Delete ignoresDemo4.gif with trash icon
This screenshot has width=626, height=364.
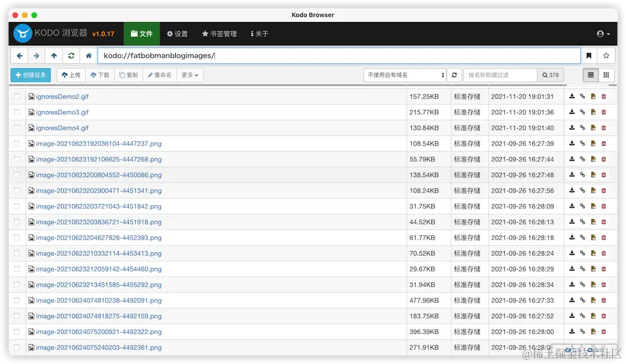click(x=603, y=128)
